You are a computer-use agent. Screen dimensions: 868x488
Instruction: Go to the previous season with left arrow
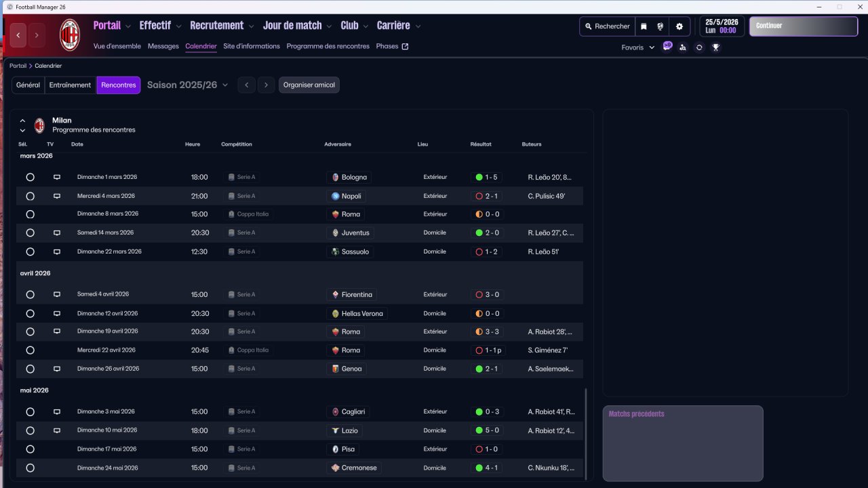[247, 85]
